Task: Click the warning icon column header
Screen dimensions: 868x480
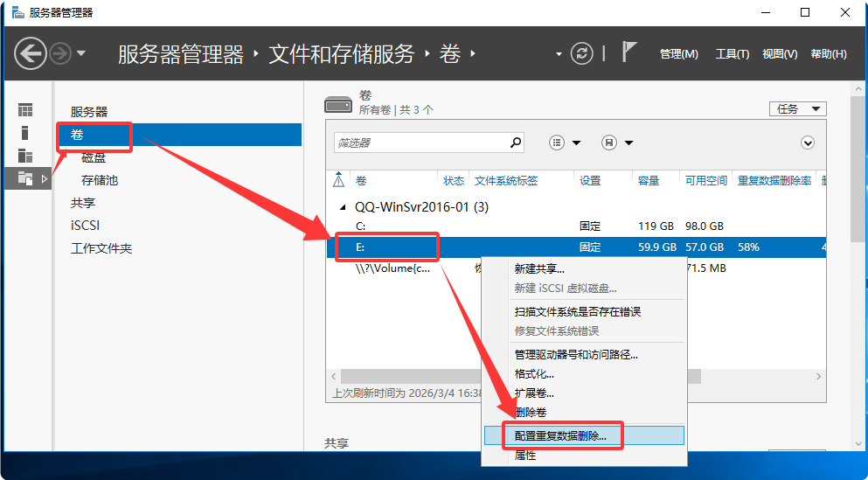Action: (339, 180)
